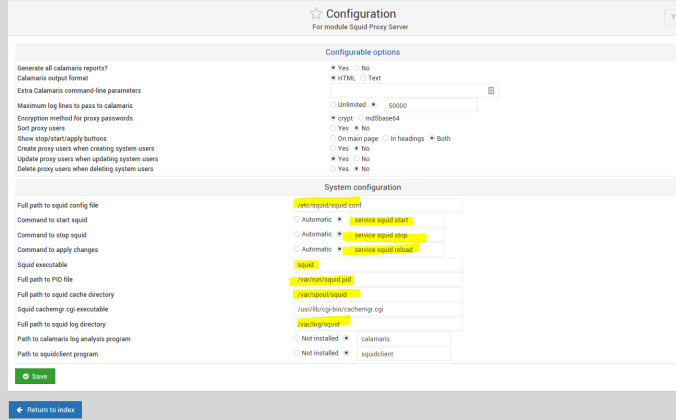Image resolution: width=676 pixels, height=420 pixels.
Task: Select Yes for Create proxy users option
Action: (x=333, y=148)
